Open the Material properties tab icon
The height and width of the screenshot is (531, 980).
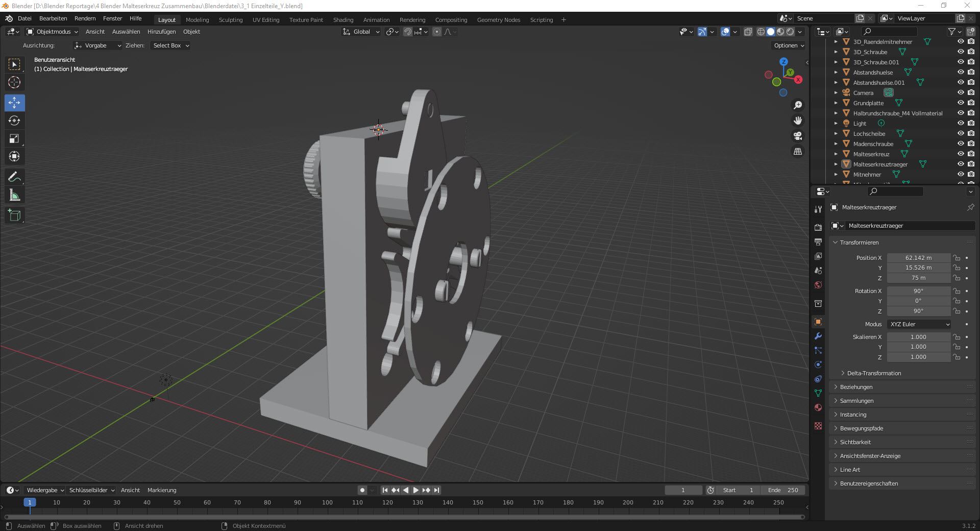[x=818, y=407]
